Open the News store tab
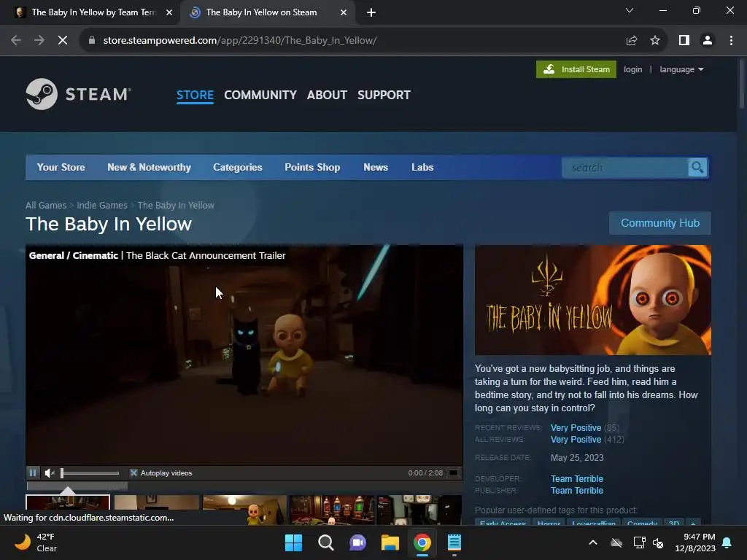Screen dimensions: 747x560 click(x=376, y=167)
